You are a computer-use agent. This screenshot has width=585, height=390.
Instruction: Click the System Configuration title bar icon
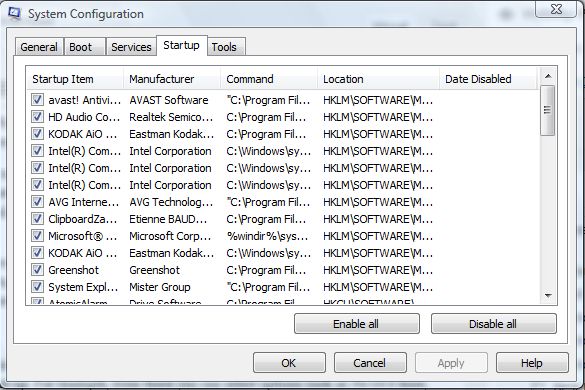click(15, 13)
